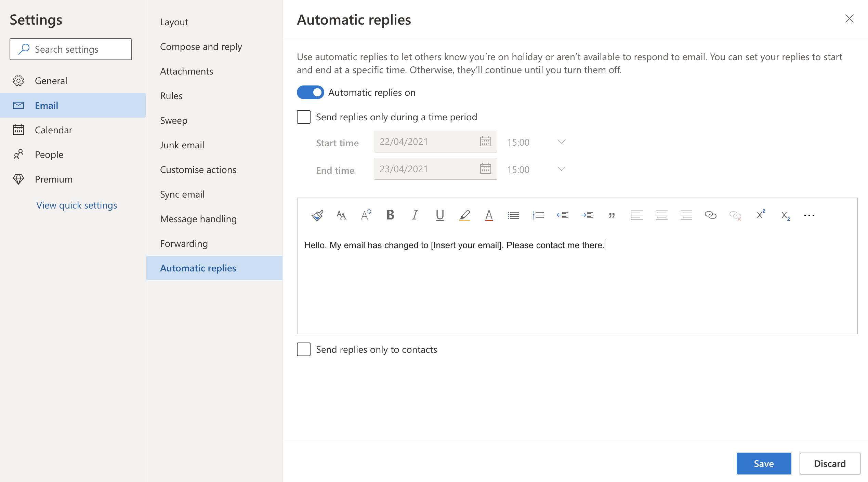Image resolution: width=868 pixels, height=482 pixels.
Task: Open Forwarding settings
Action: [x=214, y=243]
